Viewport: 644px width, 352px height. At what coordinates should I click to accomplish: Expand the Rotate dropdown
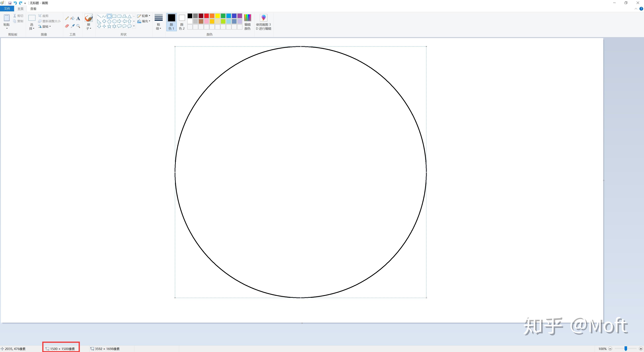tap(44, 26)
